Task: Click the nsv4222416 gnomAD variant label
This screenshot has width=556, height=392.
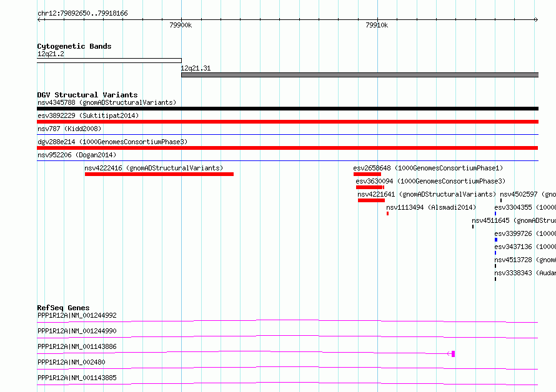Action: [154, 168]
